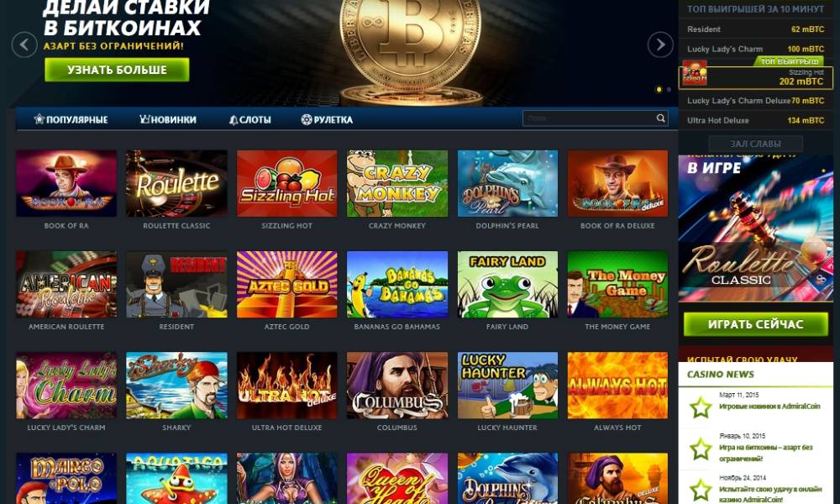Switch to the Популярные tab

pos(71,119)
